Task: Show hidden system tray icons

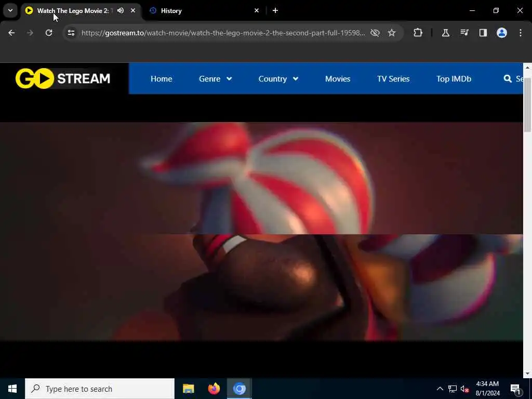Action: click(440, 389)
